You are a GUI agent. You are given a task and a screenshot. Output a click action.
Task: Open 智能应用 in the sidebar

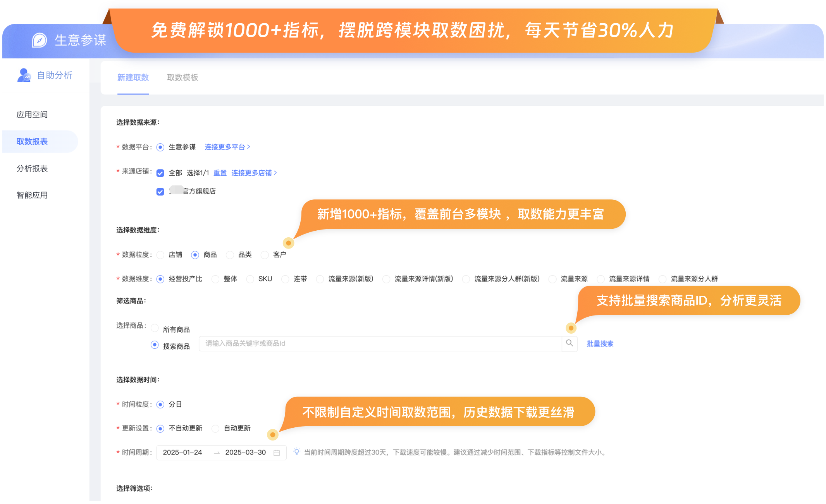[x=32, y=195]
